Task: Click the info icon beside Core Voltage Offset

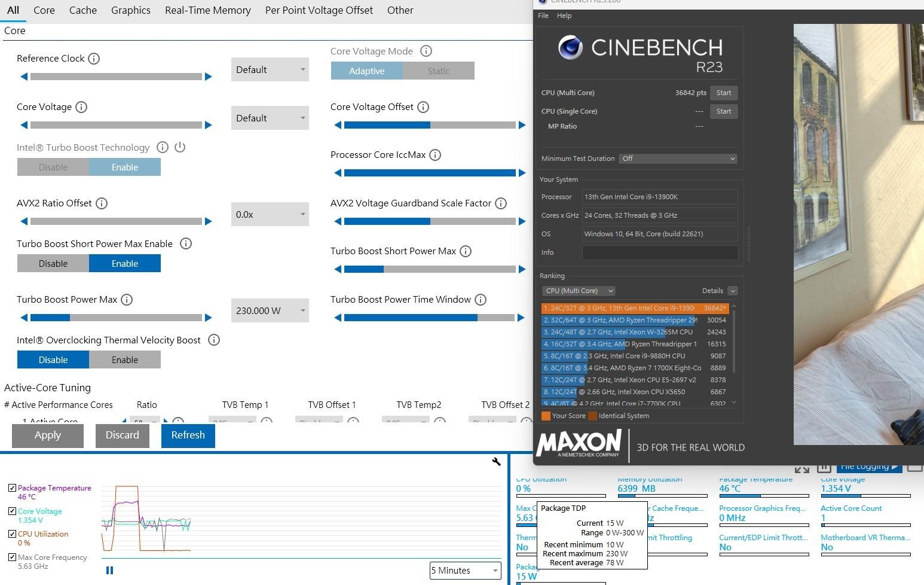Action: click(423, 107)
